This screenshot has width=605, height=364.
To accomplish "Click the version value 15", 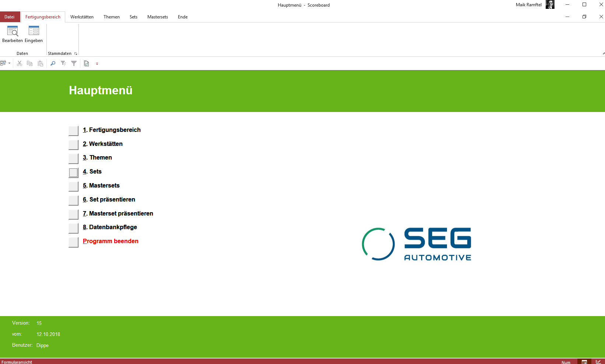I will click(x=39, y=323).
